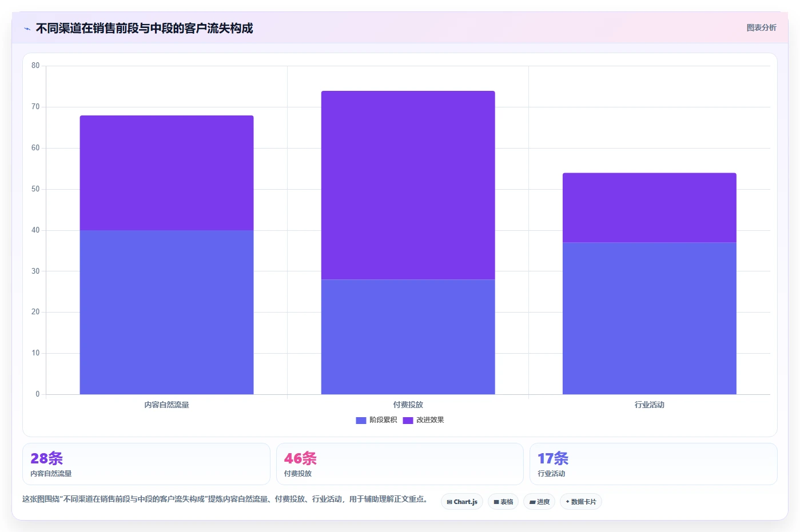Click the purple 改进效果 bar for 行业活动
Viewport: 800px width, 532px height.
[x=649, y=207]
